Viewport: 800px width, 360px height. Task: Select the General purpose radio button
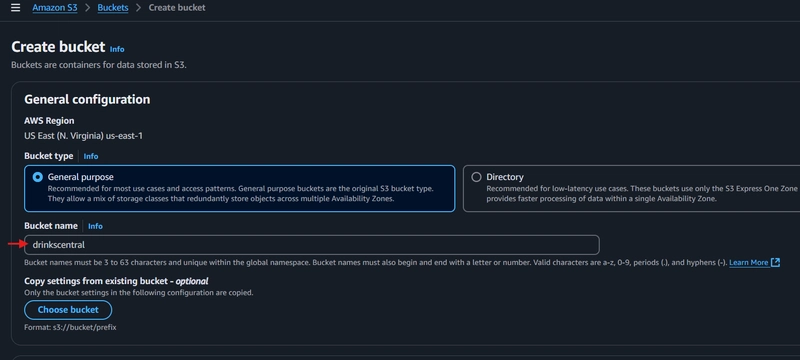(x=37, y=177)
